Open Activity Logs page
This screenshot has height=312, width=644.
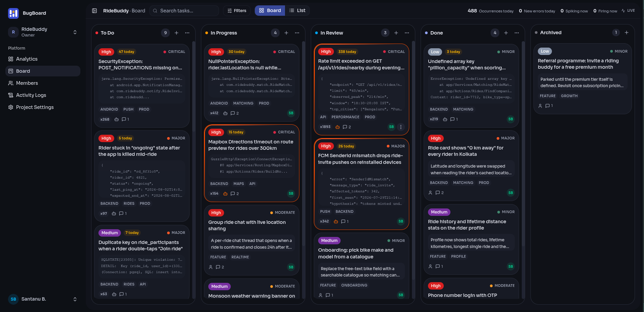(43, 95)
